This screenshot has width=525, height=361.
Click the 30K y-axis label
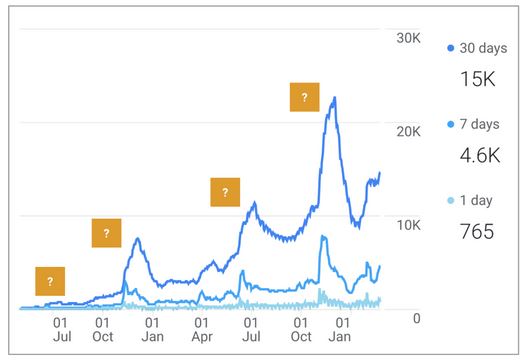tap(408, 38)
